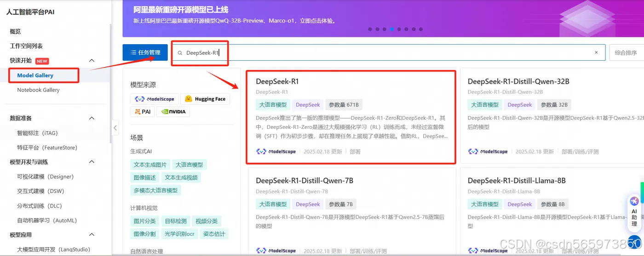
Task: Click 大语言模型 tag on the Distill-Qwen-7B card
Action: [x=273, y=204]
